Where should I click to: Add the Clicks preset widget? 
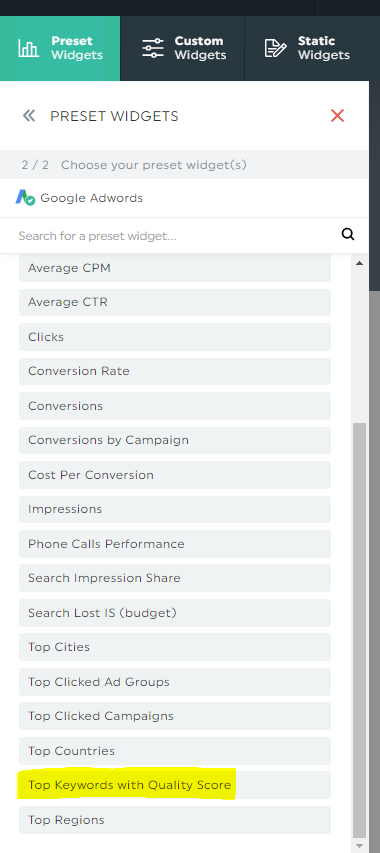175,337
